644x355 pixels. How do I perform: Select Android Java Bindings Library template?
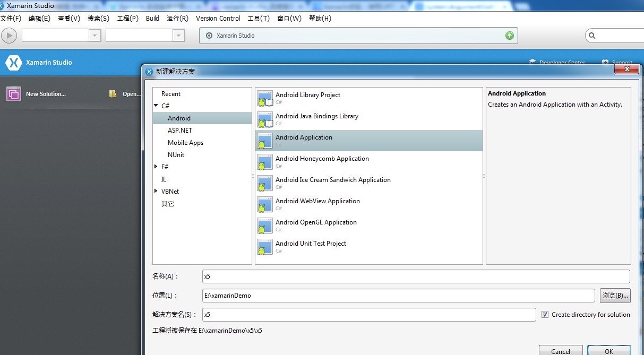[x=369, y=119]
